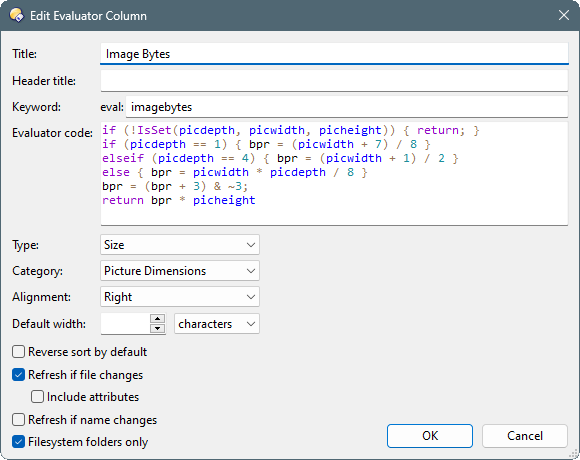The width and height of the screenshot is (580, 460).
Task: Confirm with the OK button
Action: [430, 436]
